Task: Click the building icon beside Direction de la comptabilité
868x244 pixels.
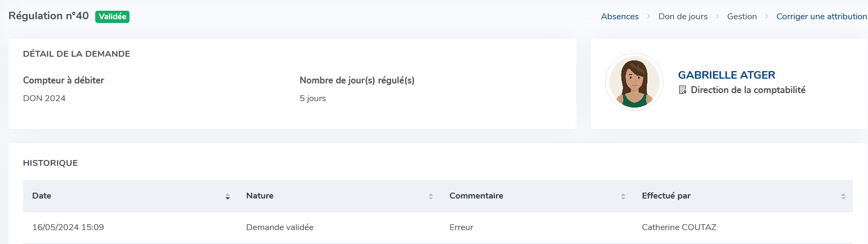Action: 682,90
